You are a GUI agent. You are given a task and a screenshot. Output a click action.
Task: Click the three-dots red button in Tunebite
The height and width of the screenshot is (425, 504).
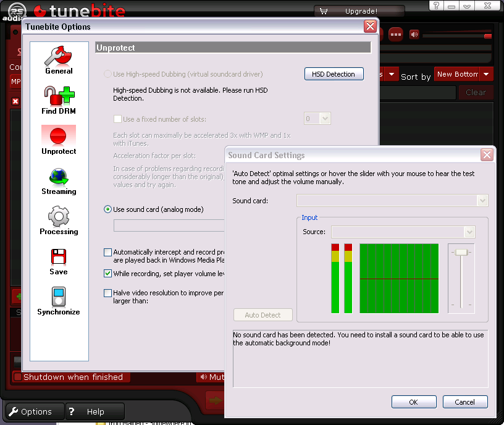coord(396,35)
